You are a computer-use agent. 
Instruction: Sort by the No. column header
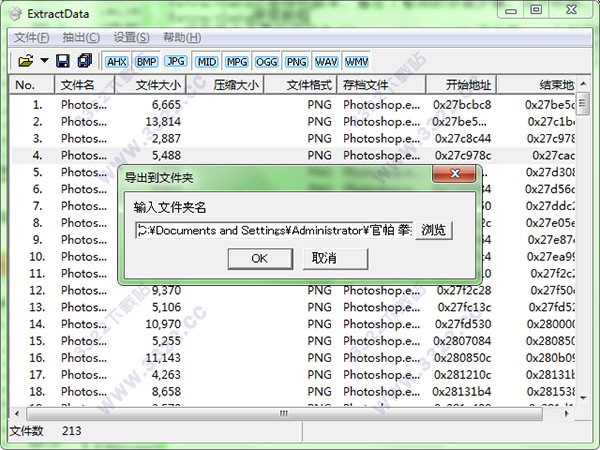(31, 85)
